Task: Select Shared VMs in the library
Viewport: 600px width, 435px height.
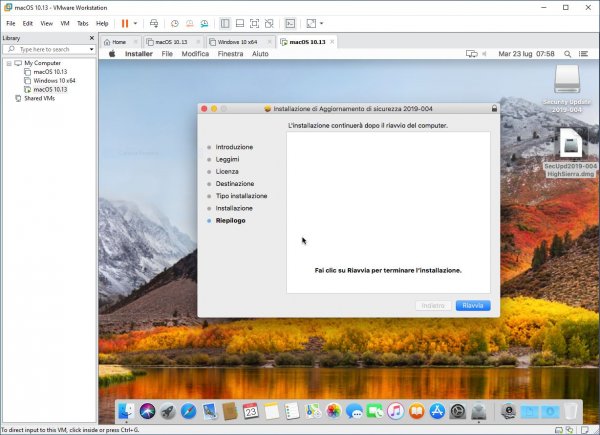Action: pos(38,98)
